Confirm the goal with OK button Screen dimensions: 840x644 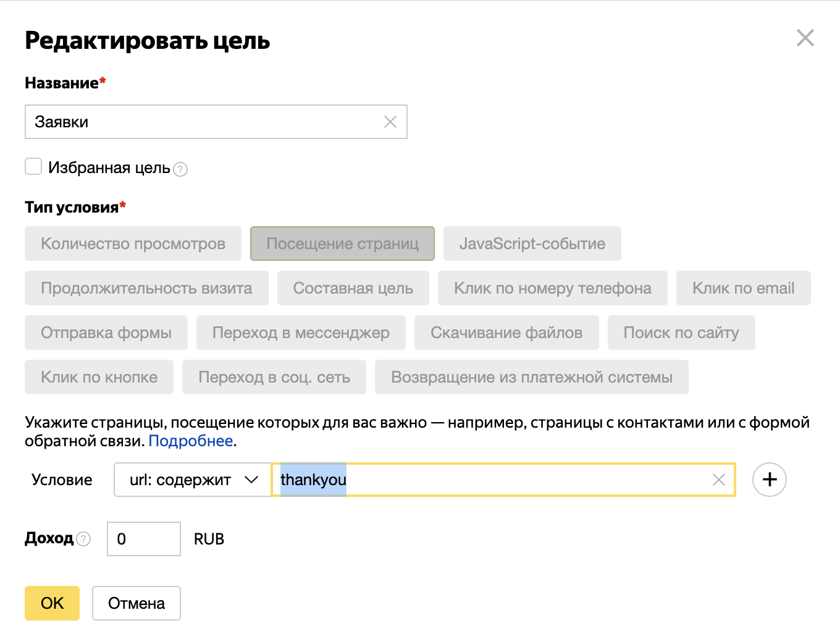coord(52,603)
